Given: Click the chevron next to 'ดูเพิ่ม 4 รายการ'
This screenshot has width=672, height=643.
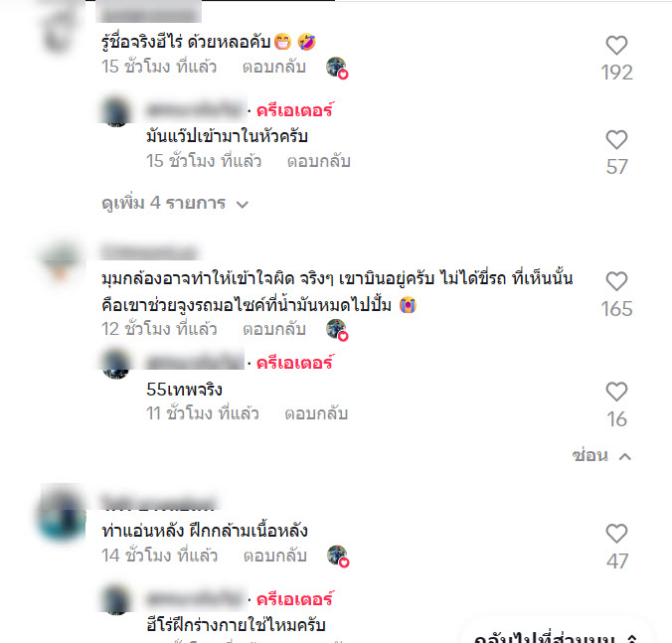Looking at the screenshot, I should click(x=243, y=205).
